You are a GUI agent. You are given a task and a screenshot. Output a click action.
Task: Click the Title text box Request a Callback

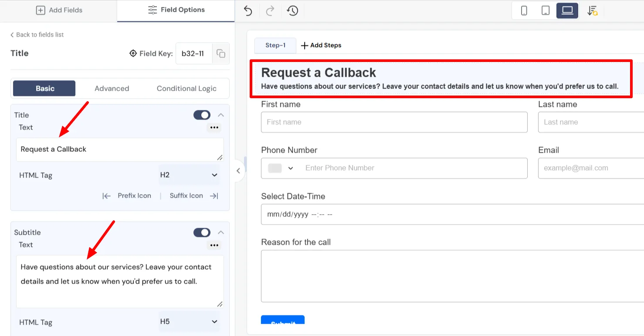[x=120, y=150]
